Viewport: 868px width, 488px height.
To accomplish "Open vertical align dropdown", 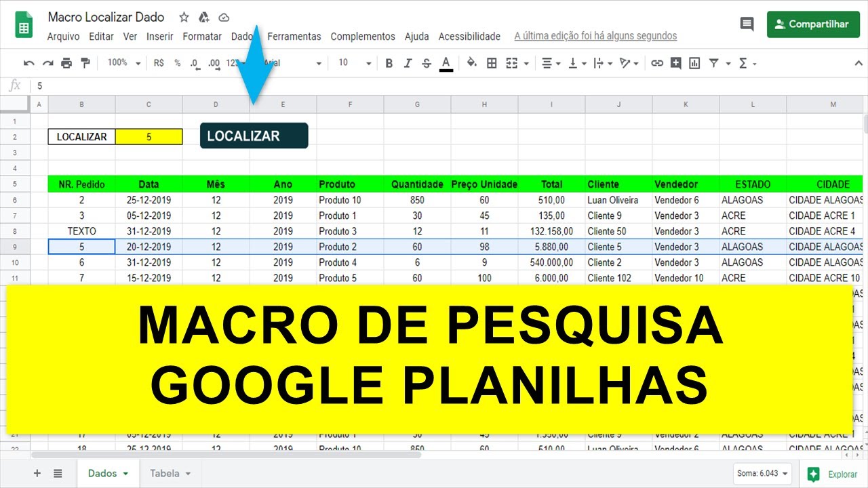I will tap(576, 63).
